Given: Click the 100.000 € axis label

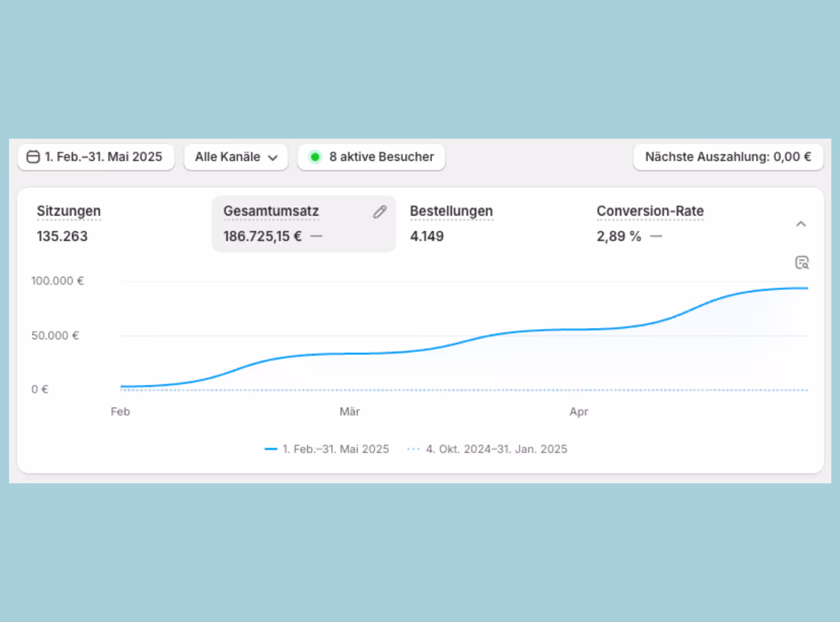Looking at the screenshot, I should point(58,281).
